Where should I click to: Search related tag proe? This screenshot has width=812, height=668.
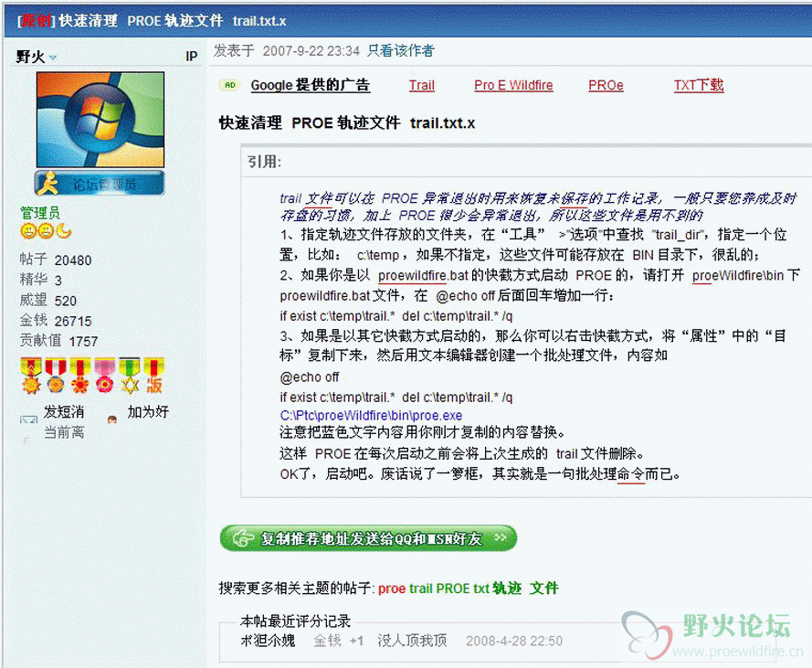click(392, 588)
